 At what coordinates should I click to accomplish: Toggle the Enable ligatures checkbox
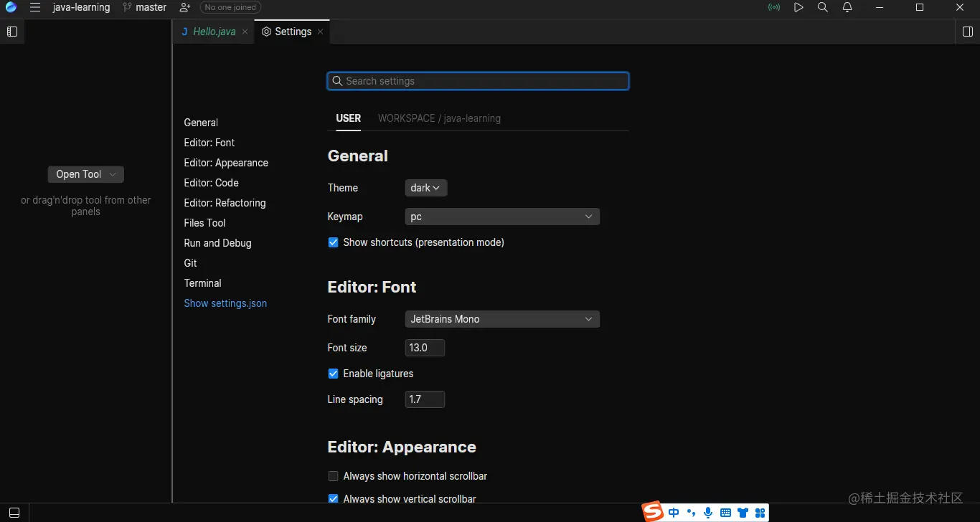(x=333, y=374)
